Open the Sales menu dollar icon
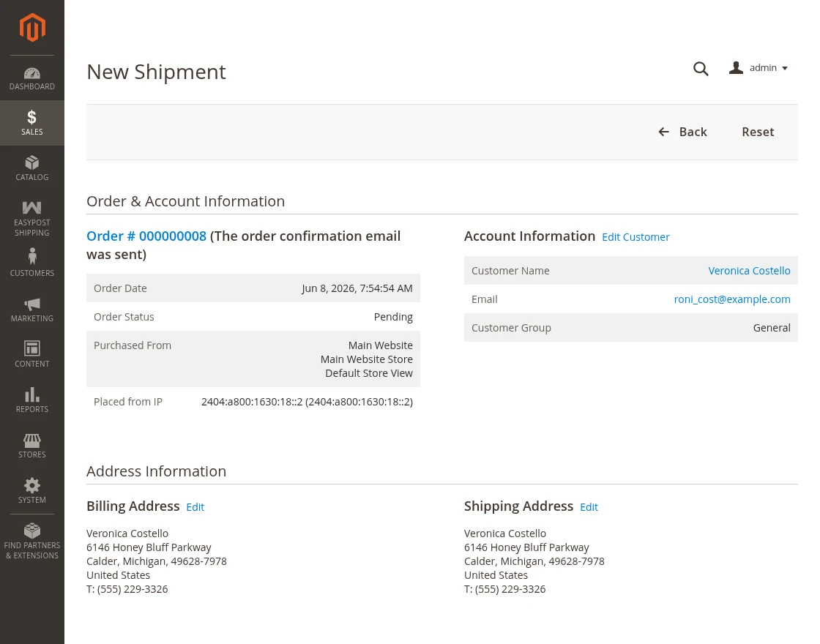Image resolution: width=820 pixels, height=644 pixels. coord(32,117)
